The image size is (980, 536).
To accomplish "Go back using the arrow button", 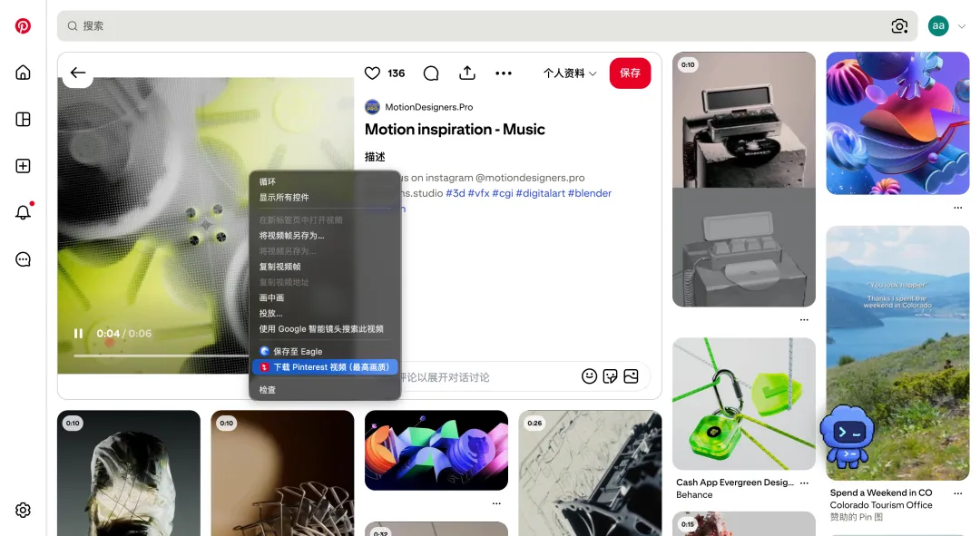I will [78, 73].
